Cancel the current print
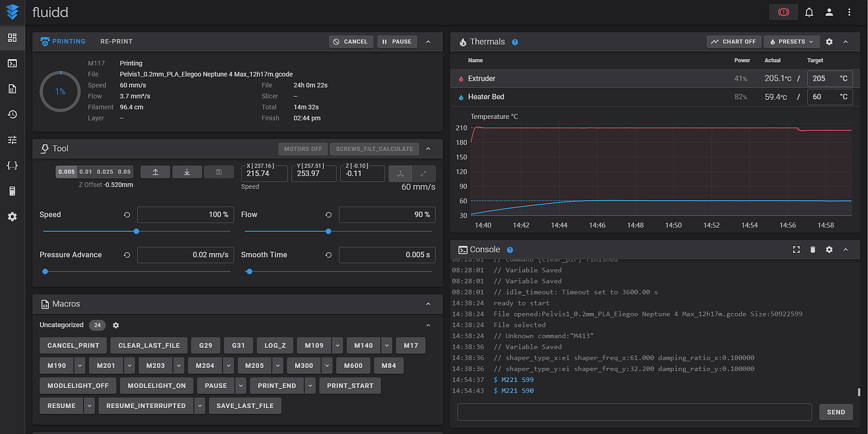The height and width of the screenshot is (434, 868). tap(350, 42)
